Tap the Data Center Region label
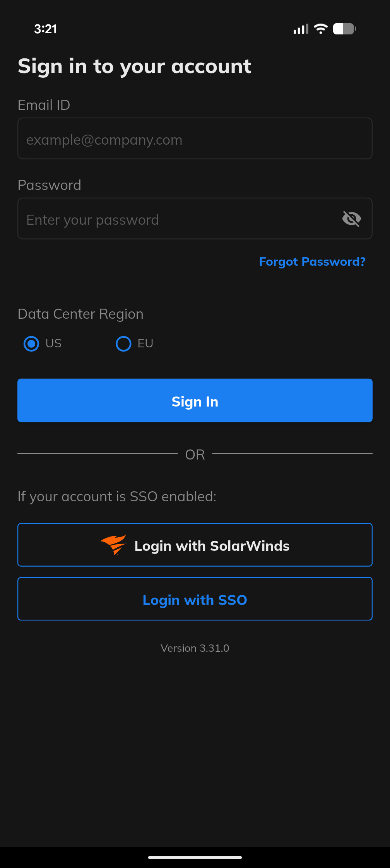390x868 pixels. (80, 314)
